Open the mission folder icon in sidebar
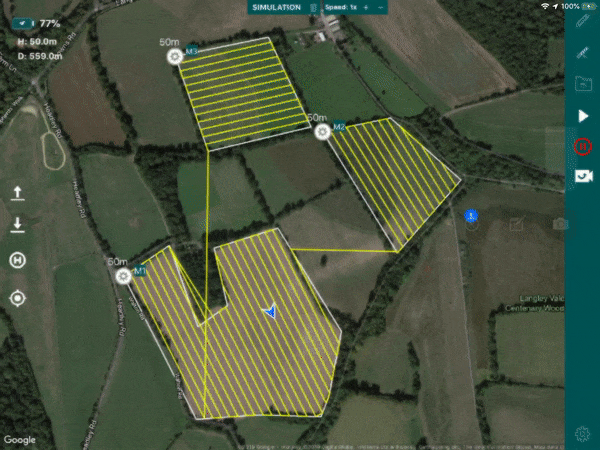 click(583, 84)
